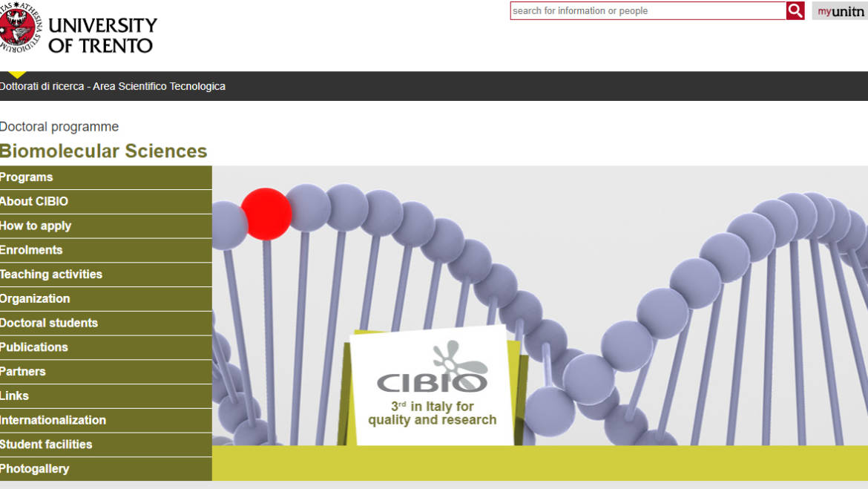Click the University of Trento seal logo
The width and height of the screenshot is (868, 489).
pos(19,27)
